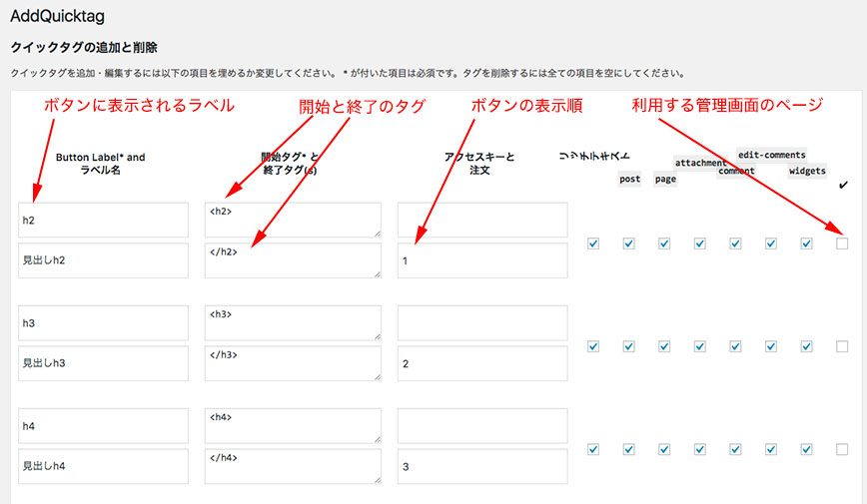This screenshot has width=867, height=504.
Task: Uncheck the comment checkbox in the h2 row
Action: tap(735, 244)
